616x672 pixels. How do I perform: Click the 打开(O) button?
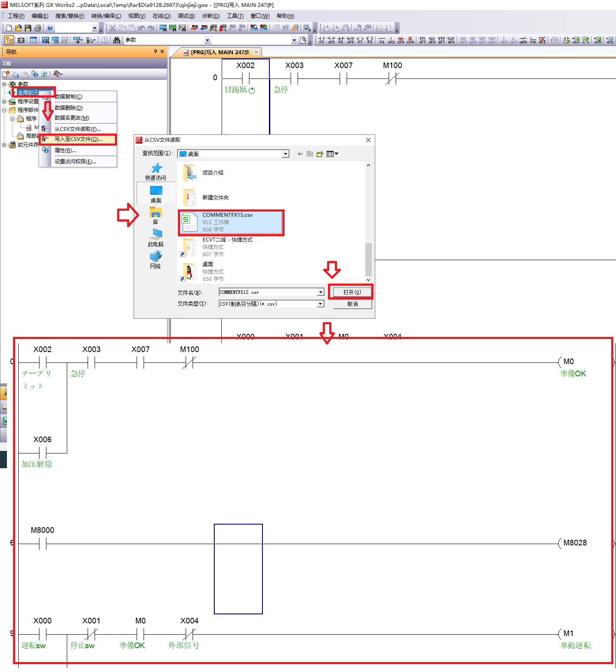tap(351, 292)
